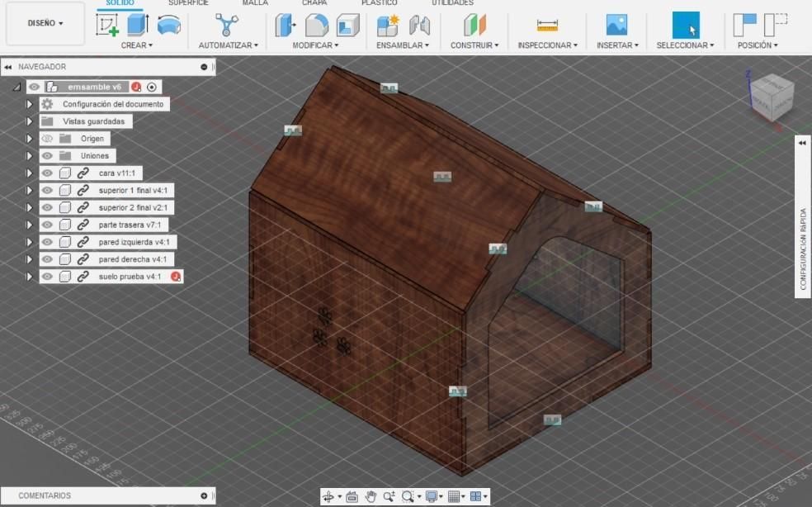Click the Zoom tool in navigation bar
812x507 pixels.
click(x=389, y=496)
